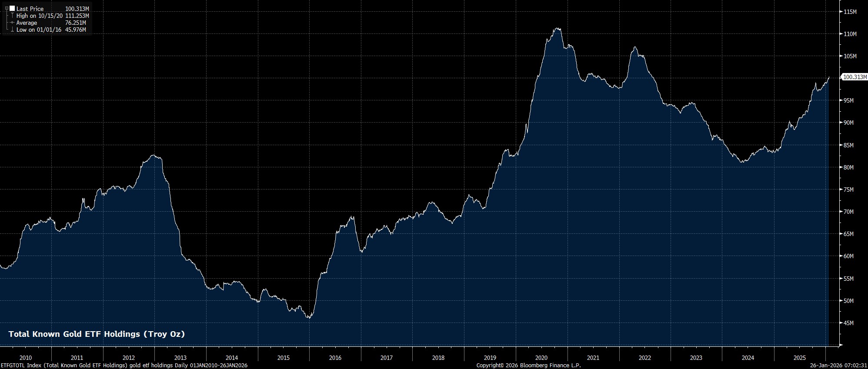
Task: Click the Bloomberg Finance copyright notice
Action: (x=528, y=365)
